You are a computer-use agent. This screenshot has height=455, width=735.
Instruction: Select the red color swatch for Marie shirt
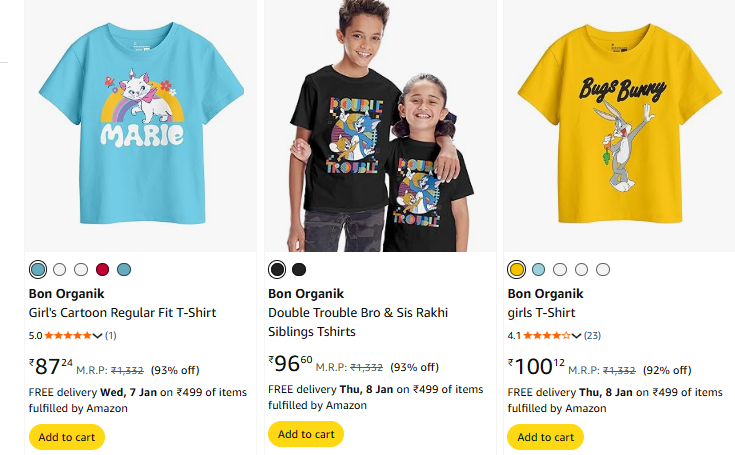tap(102, 269)
